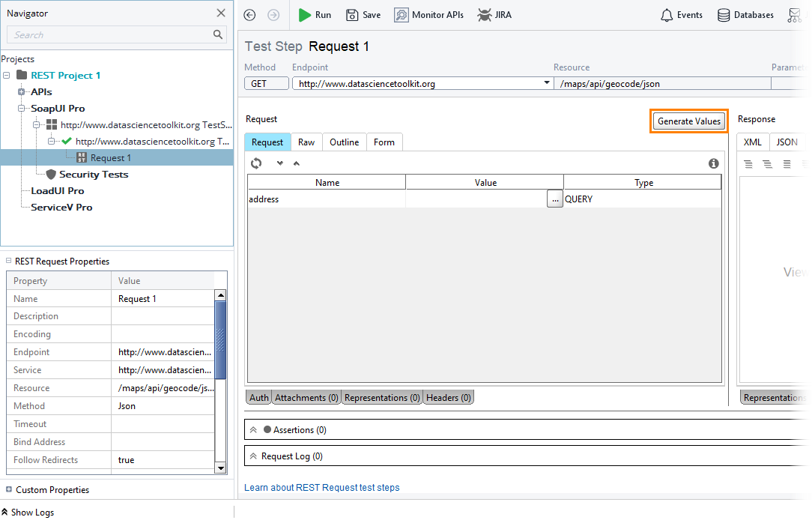This screenshot has width=812, height=520.
Task: Select the address parameter name cell
Action: click(x=327, y=199)
